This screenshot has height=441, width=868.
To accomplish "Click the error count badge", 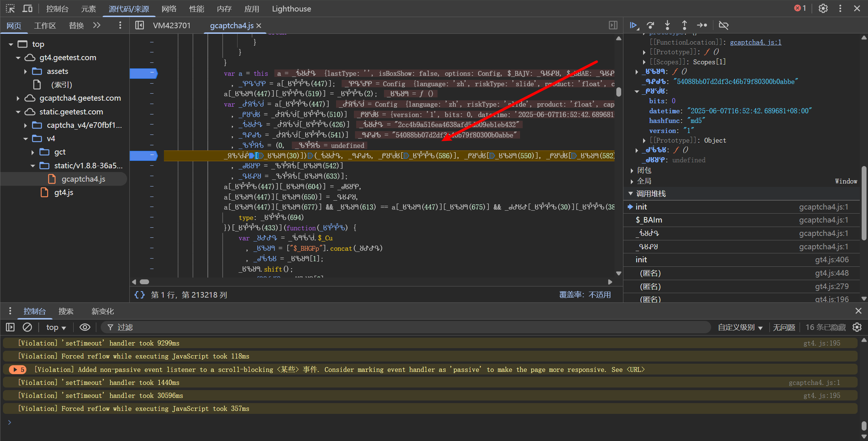I will click(x=800, y=8).
